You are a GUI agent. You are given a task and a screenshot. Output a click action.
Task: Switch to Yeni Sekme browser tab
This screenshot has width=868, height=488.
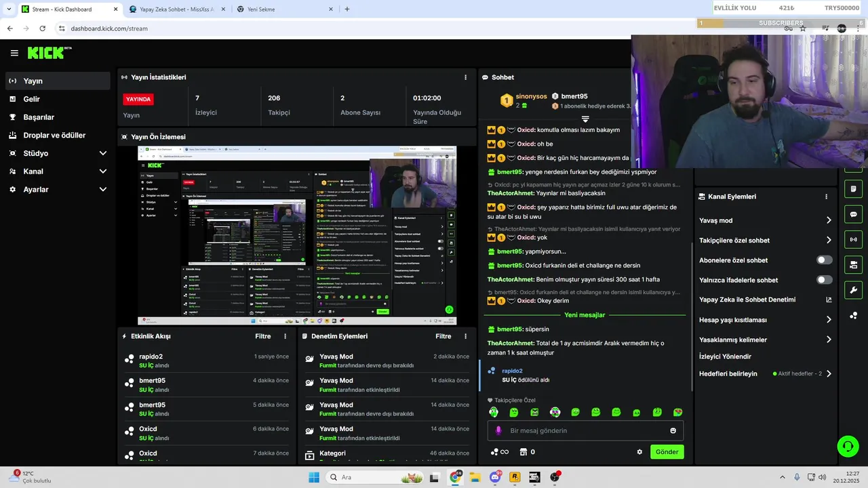tap(285, 9)
